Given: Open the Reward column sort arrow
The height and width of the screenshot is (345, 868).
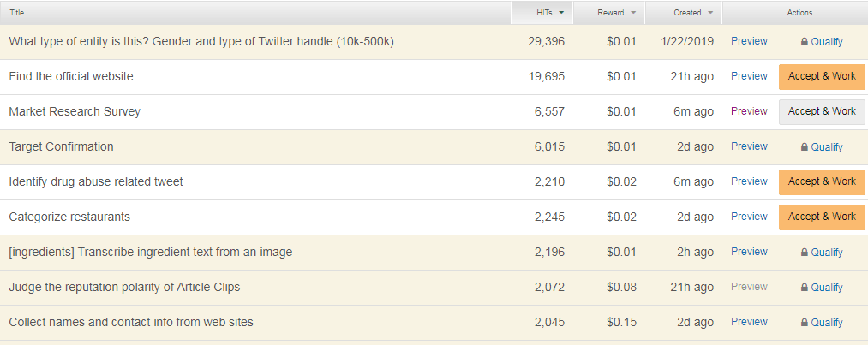Looking at the screenshot, I should click(x=633, y=13).
